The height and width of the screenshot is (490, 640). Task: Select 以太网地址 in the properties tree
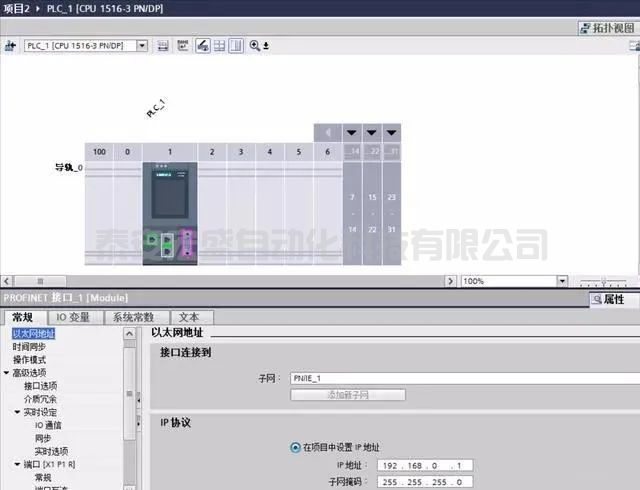[33, 334]
